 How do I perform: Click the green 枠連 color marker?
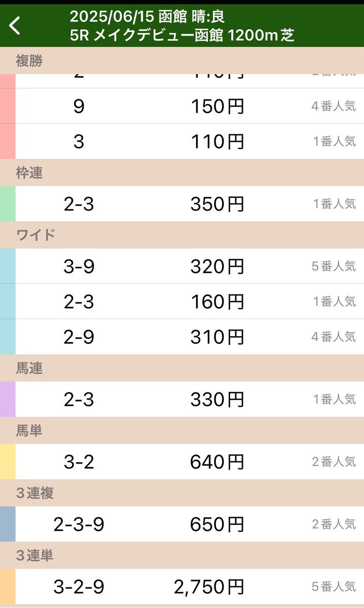coord(8,204)
